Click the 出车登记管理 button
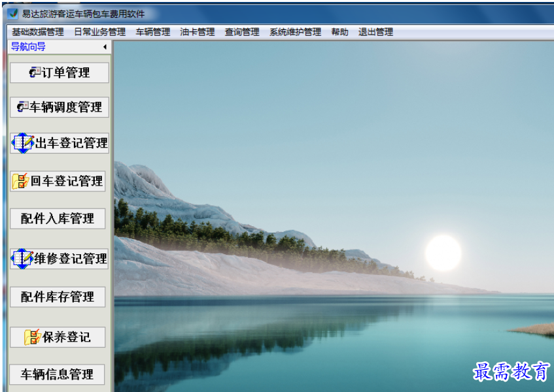The width and height of the screenshot is (554, 392). pos(60,143)
